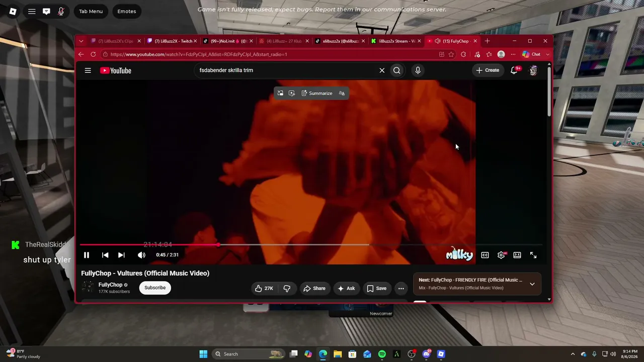Show hidden system tray icons

click(x=573, y=354)
